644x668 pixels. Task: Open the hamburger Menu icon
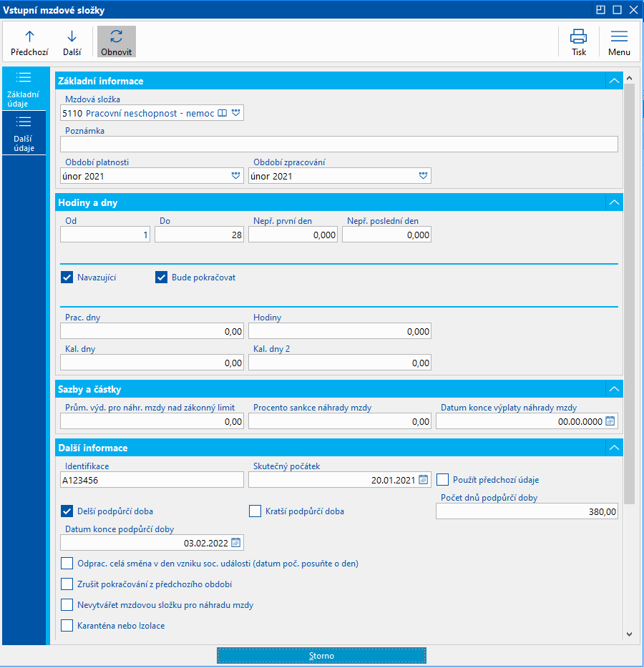click(619, 36)
